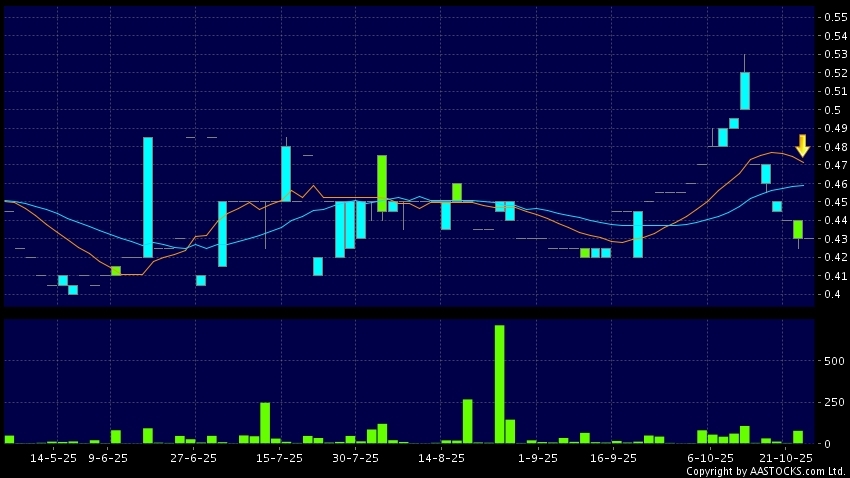Viewport: 850px width, 478px height.
Task: Click the yellow down arrow marker
Action: pos(801,145)
